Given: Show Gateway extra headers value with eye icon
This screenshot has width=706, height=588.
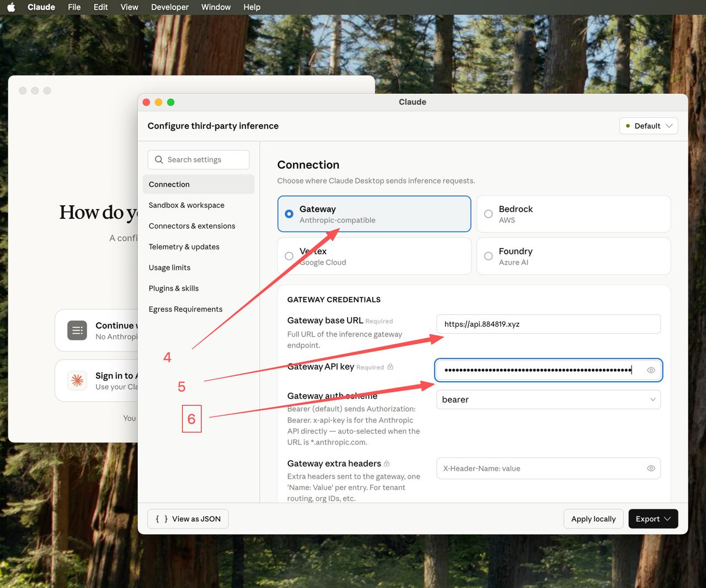Looking at the screenshot, I should [651, 468].
